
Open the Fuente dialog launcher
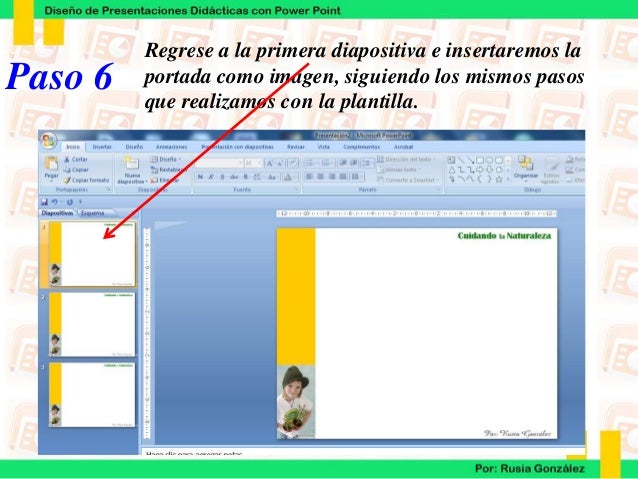tap(296, 190)
